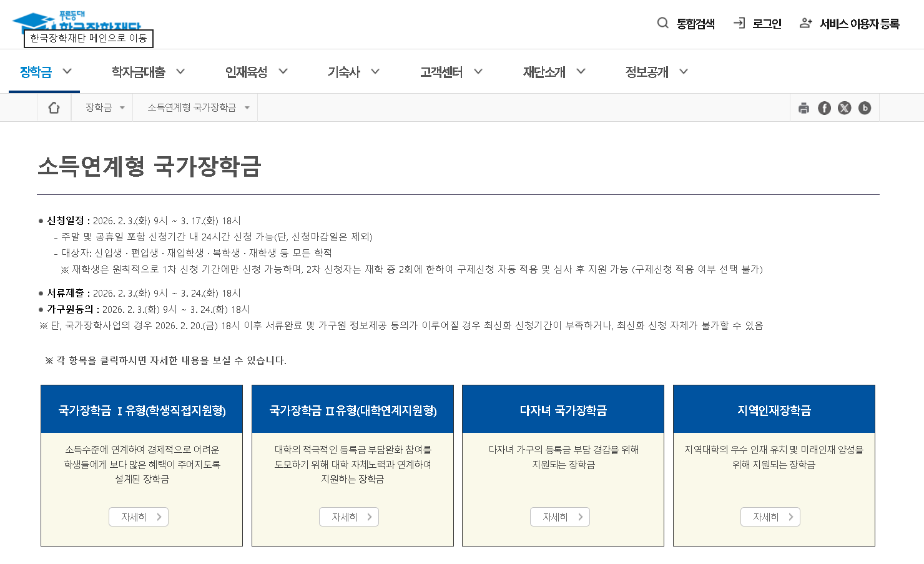Select the 서비스 이용자 등록 person icon
924x564 pixels.
coord(805,23)
